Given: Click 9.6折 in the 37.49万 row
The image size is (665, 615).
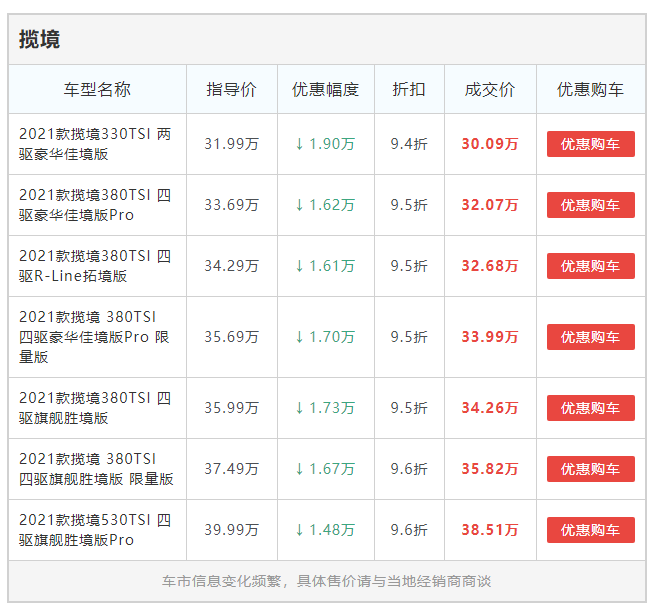Looking at the screenshot, I should 409,469.
